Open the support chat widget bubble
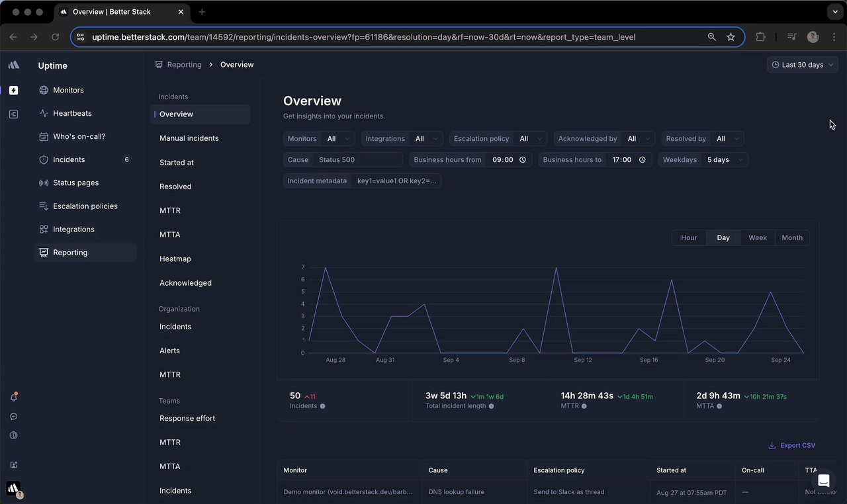Viewport: 847px width, 504px height. pos(824,480)
